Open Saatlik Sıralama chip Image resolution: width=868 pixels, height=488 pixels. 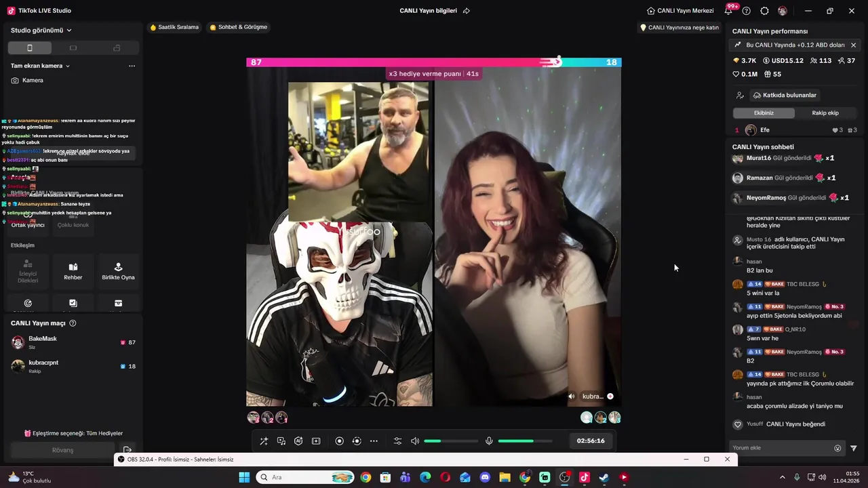[x=174, y=27]
